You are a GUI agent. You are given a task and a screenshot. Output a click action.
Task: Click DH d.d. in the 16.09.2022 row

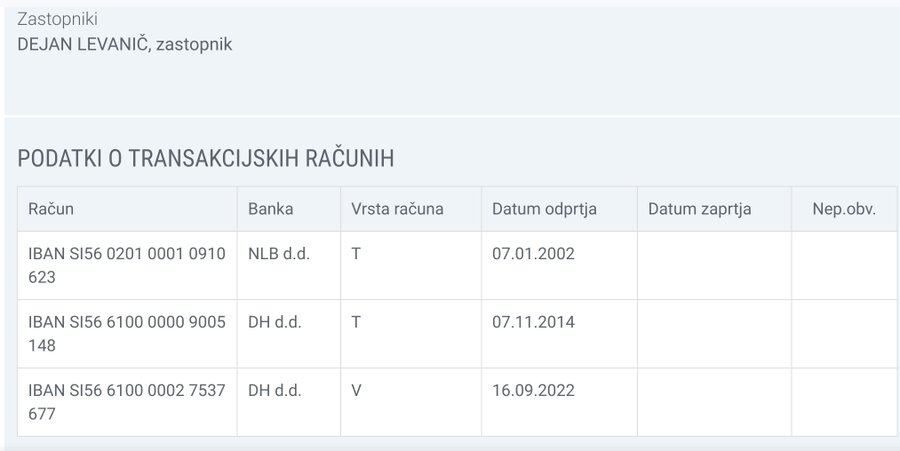coord(274,390)
